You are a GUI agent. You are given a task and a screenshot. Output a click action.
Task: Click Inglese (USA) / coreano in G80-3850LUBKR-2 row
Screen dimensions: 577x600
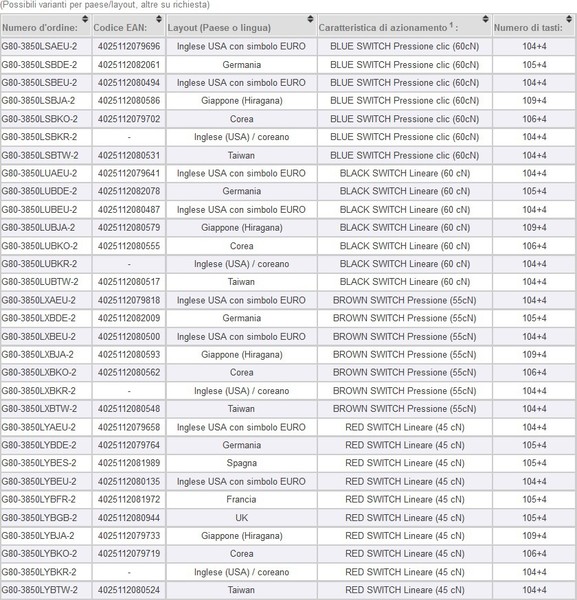coord(241,264)
